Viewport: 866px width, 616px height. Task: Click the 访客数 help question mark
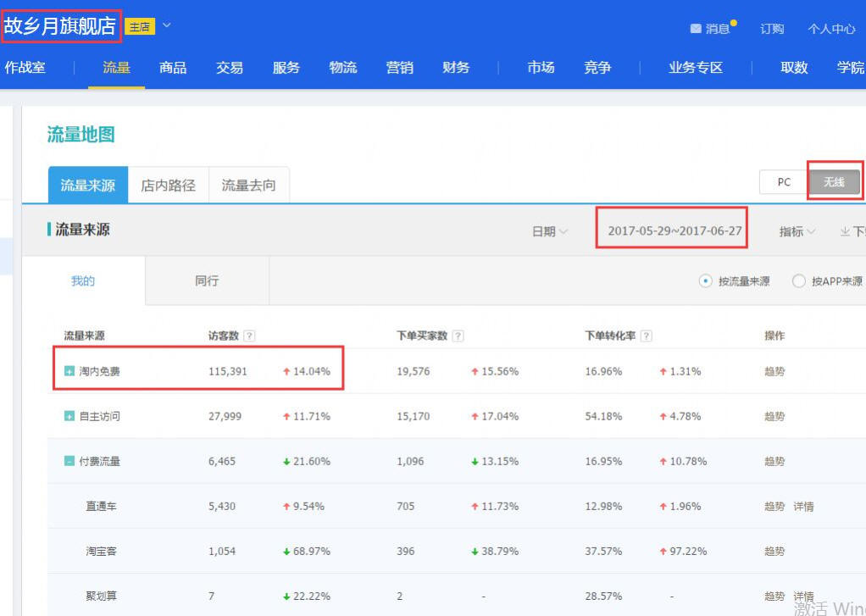click(x=250, y=336)
